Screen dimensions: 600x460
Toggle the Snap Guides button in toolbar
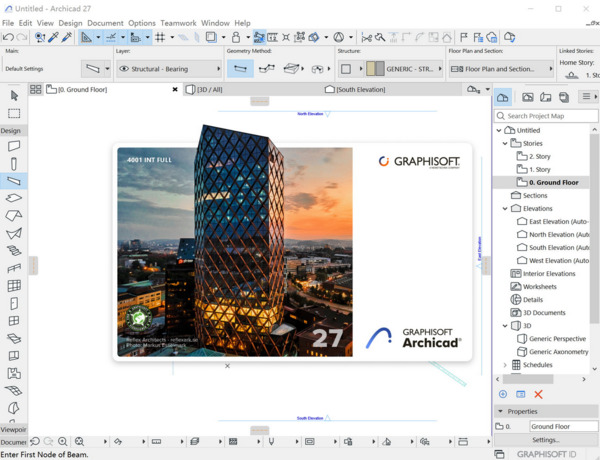point(111,37)
